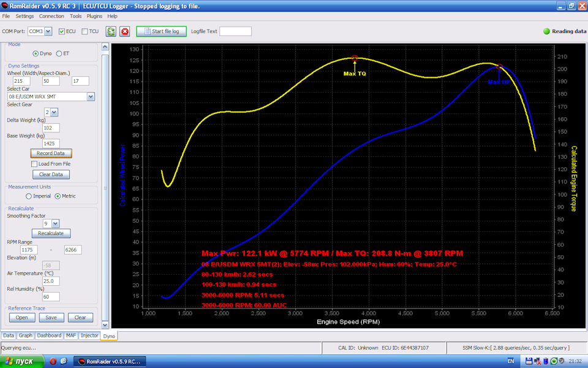Switch to the Injector tab

pos(89,335)
